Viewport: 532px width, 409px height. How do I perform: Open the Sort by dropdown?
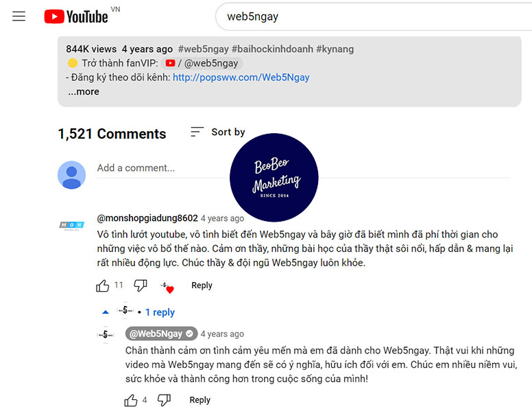[x=217, y=132]
